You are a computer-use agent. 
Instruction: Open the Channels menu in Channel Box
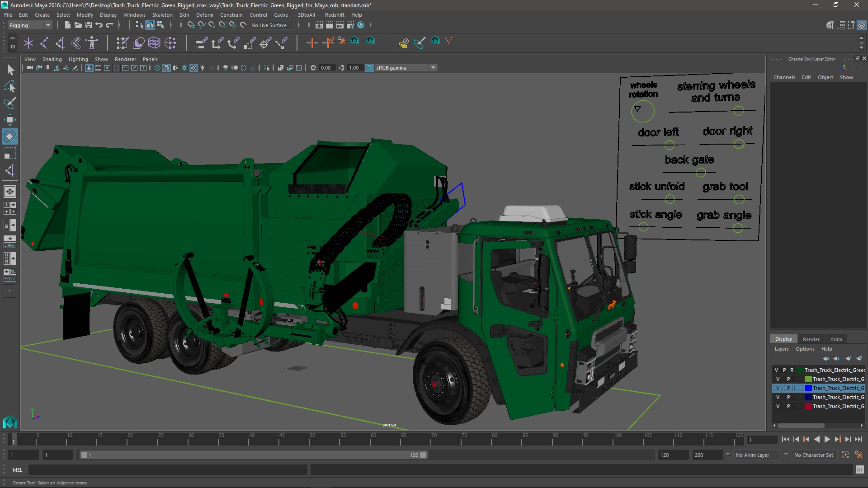784,77
